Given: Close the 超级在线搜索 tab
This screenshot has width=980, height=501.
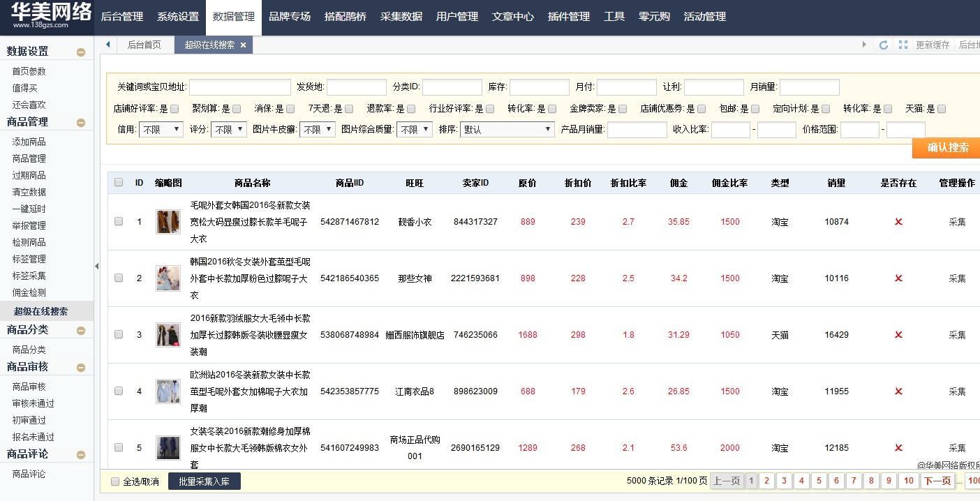Looking at the screenshot, I should 243,45.
